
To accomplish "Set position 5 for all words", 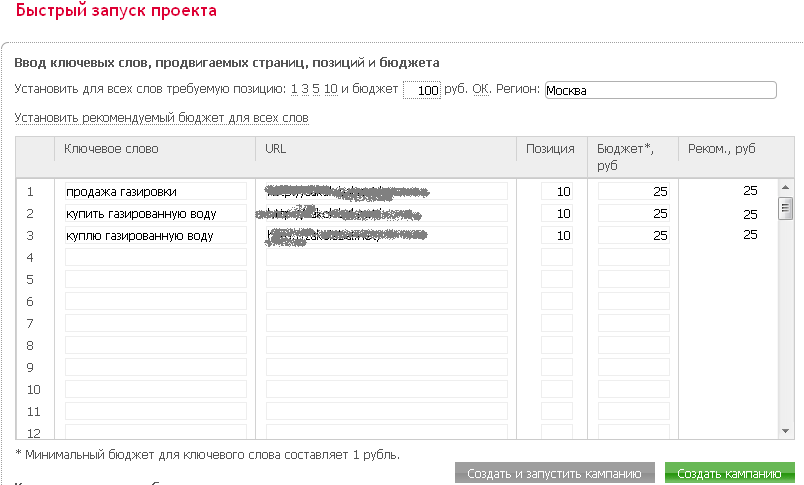I will [x=316, y=90].
